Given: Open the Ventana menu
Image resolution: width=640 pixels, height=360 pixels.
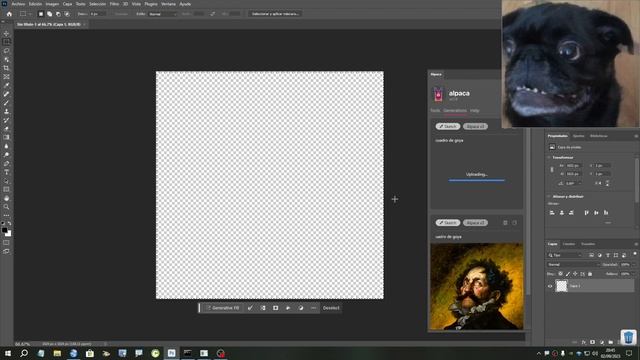Looking at the screenshot, I should 168,4.
